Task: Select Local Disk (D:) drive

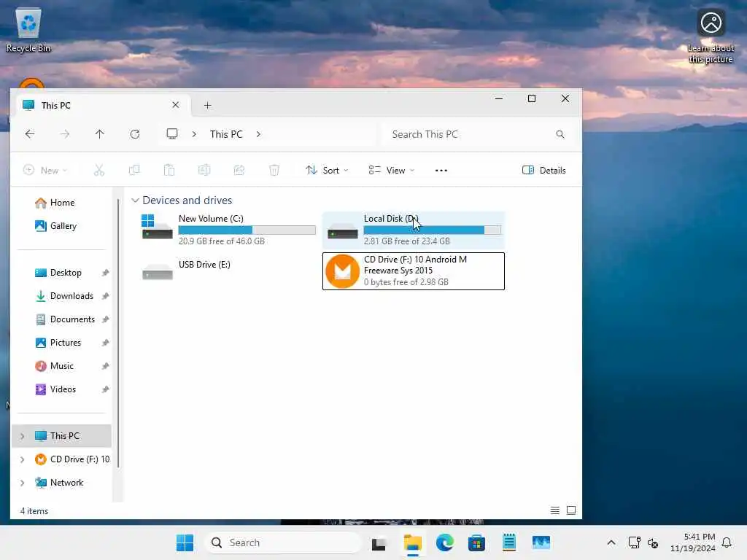Action: pyautogui.click(x=414, y=230)
